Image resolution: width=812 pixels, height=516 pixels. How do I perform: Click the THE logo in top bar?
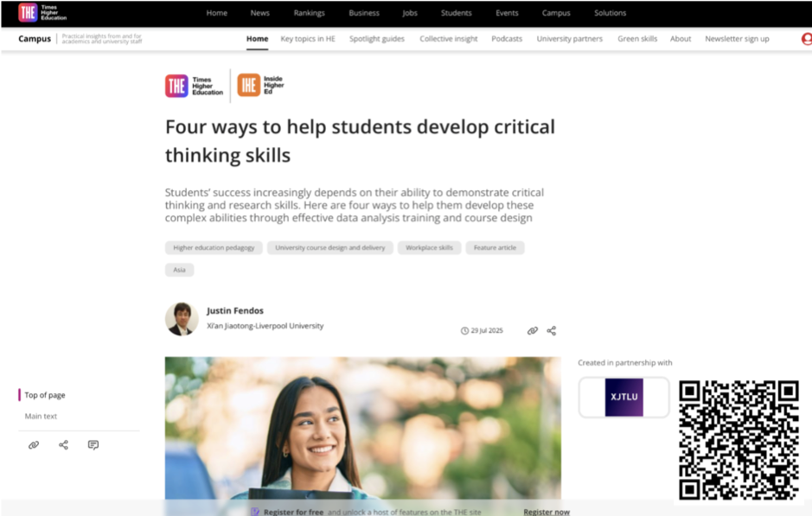[x=42, y=12]
